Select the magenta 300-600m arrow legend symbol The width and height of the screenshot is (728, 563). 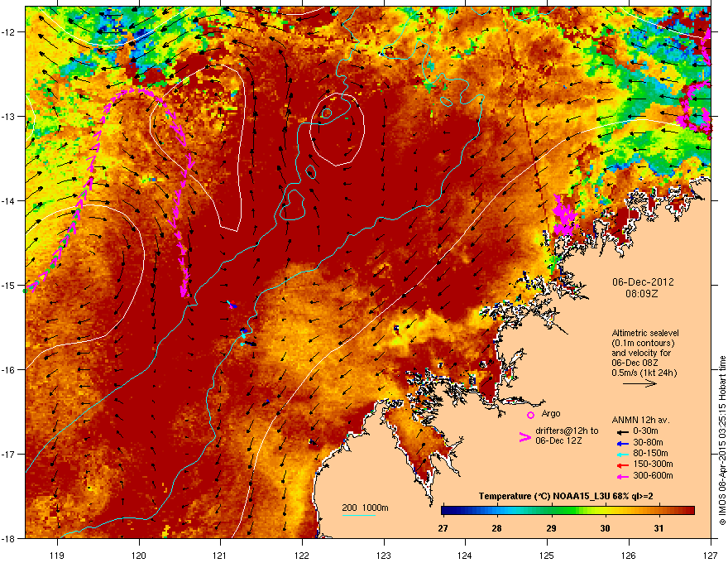pyautogui.click(x=622, y=476)
